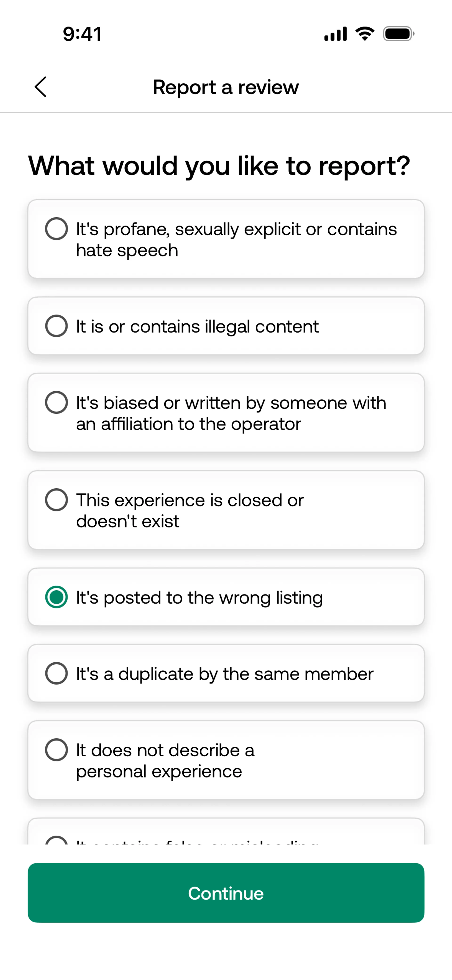This screenshot has height=980, width=452.
Task: Click the selected wrong listing radio button
Action: pyautogui.click(x=56, y=597)
